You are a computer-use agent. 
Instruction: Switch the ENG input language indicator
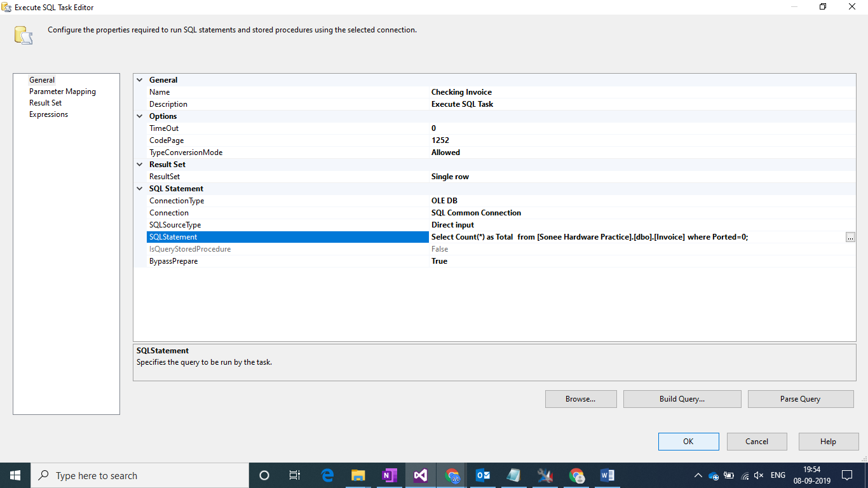click(778, 475)
